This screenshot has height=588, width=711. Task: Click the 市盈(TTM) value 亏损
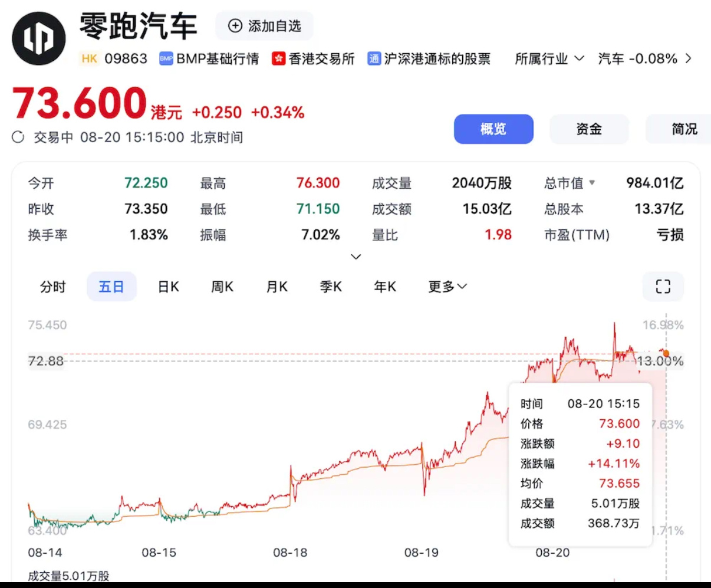(x=670, y=235)
